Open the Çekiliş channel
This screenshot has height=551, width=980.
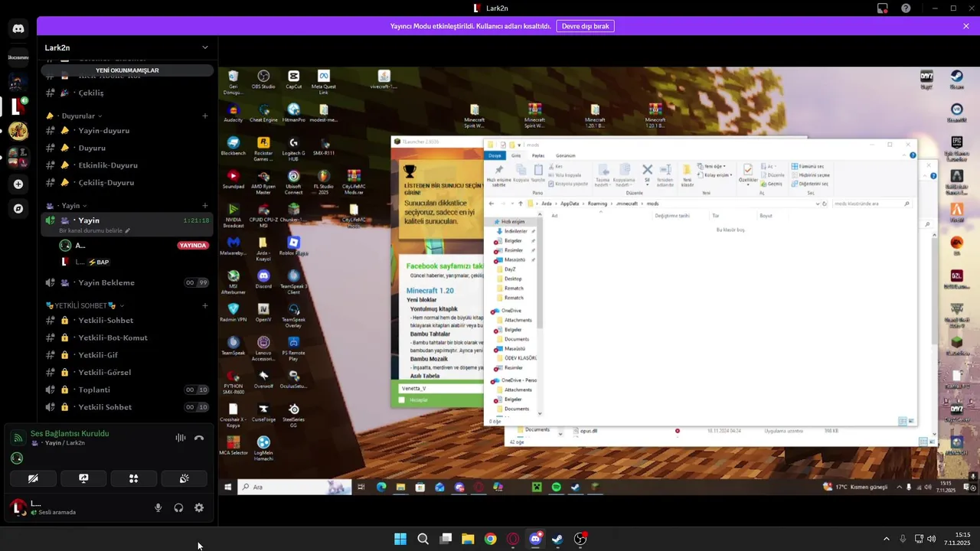[x=127, y=93]
